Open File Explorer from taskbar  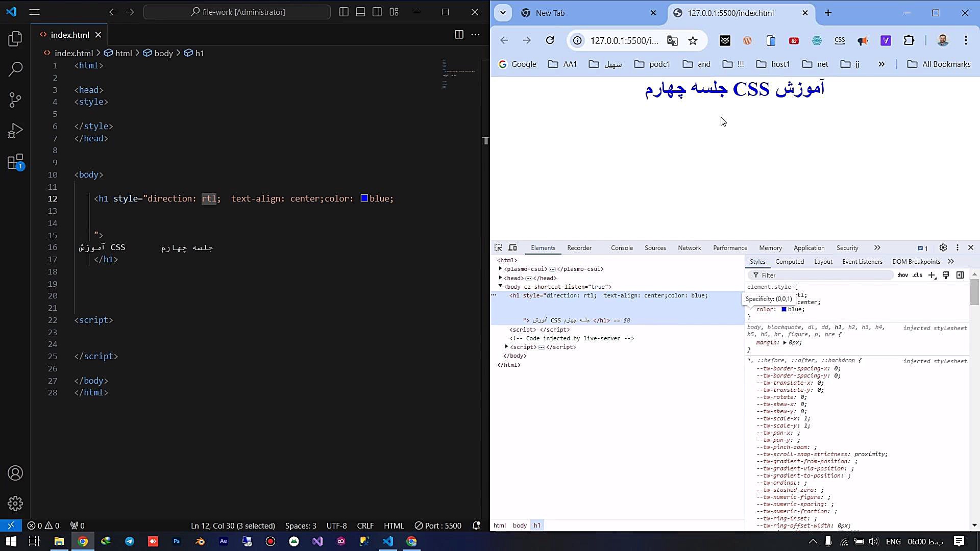point(59,541)
